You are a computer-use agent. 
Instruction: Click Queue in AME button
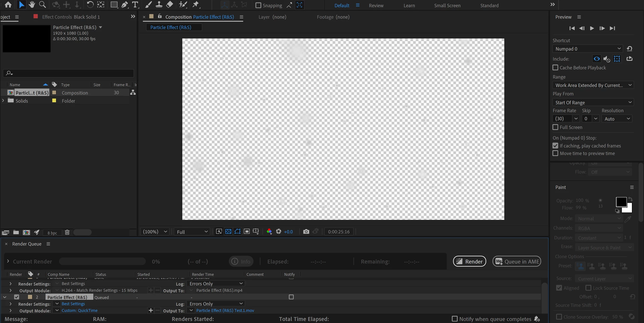click(x=517, y=261)
